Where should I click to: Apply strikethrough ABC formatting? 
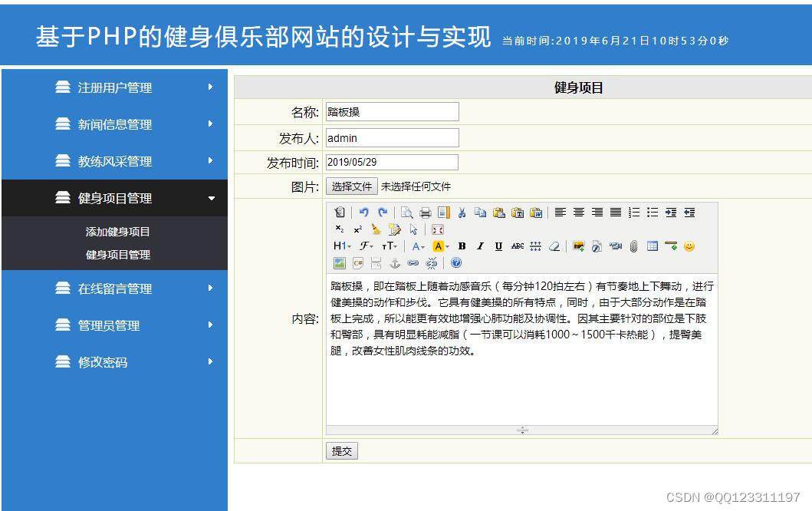coord(518,246)
